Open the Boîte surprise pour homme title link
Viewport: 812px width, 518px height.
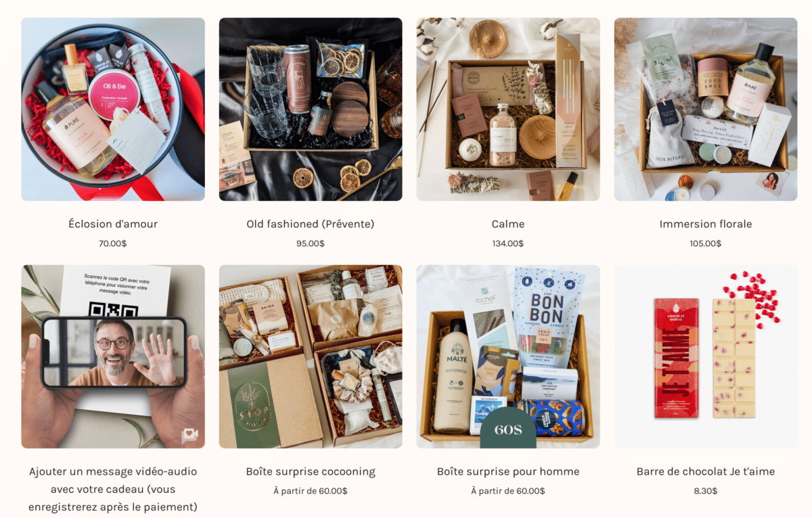pyautogui.click(x=508, y=471)
